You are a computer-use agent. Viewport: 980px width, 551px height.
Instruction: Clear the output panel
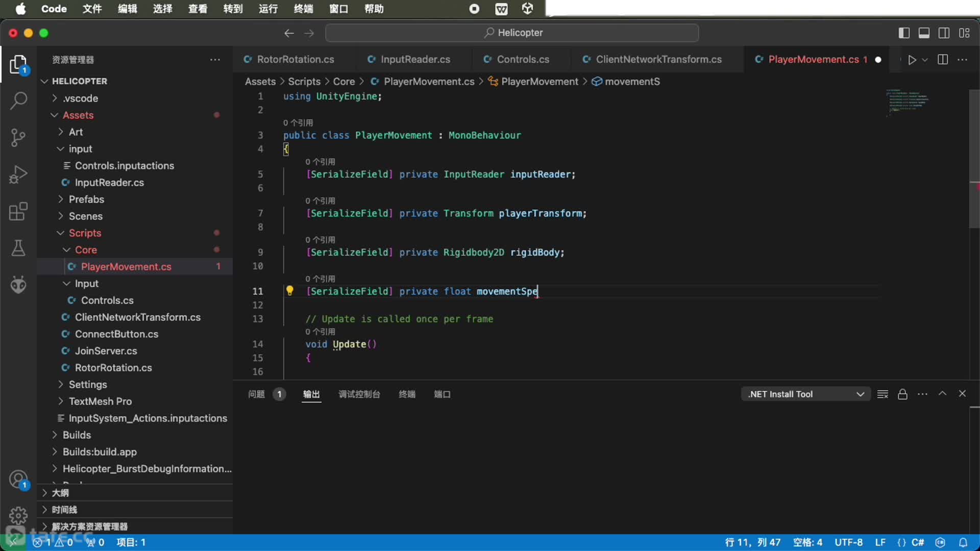coord(883,394)
